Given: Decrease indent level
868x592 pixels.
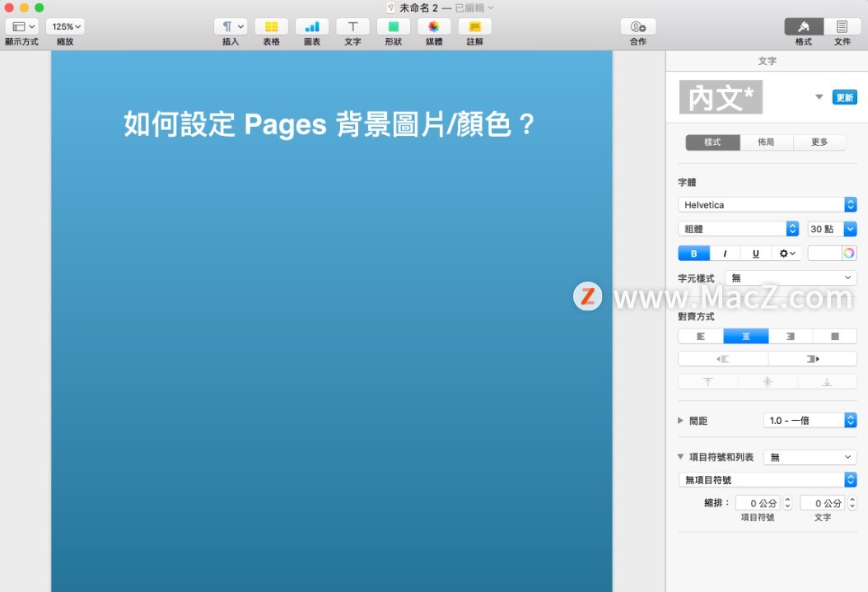Looking at the screenshot, I should coord(723,359).
